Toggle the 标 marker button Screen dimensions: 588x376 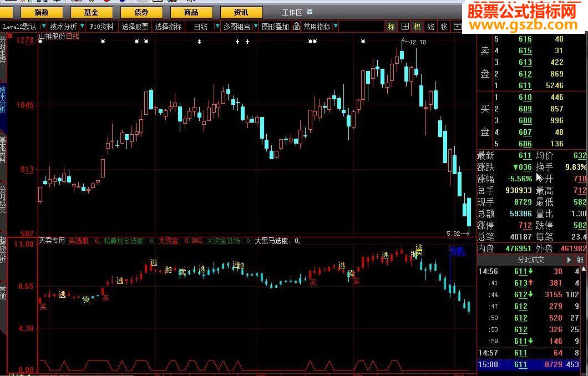391,27
